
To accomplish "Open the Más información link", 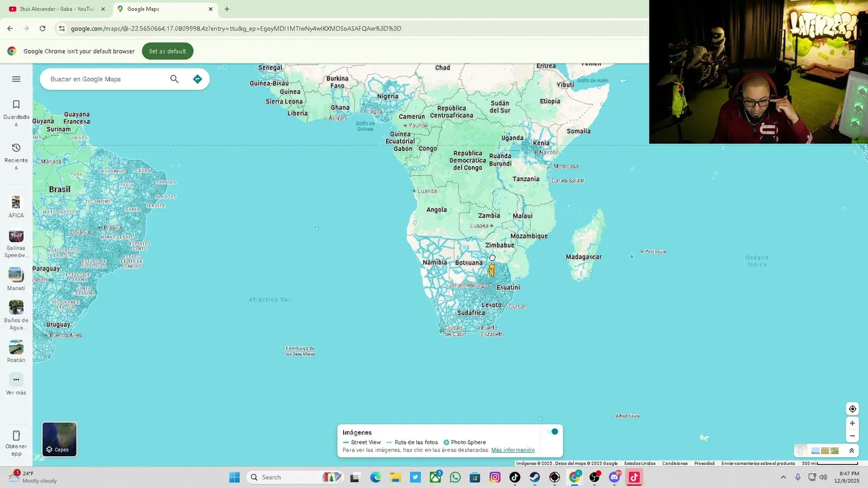I will [x=513, y=450].
